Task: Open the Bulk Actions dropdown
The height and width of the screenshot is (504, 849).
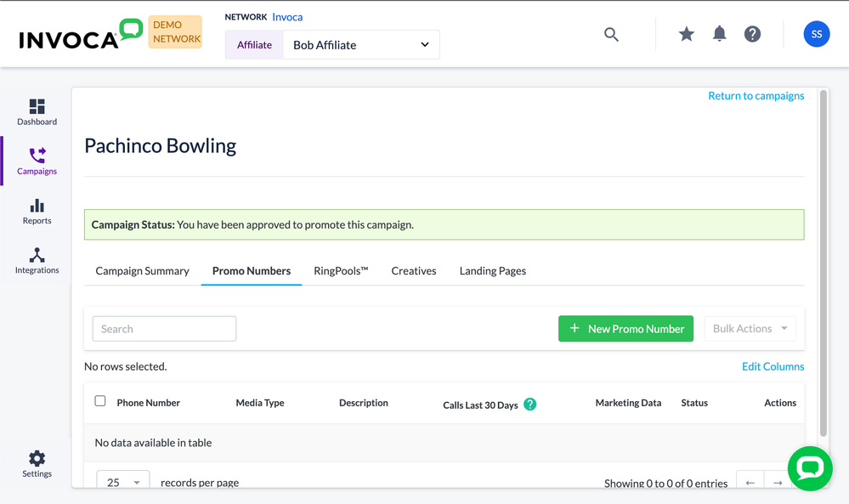Action: pos(750,329)
